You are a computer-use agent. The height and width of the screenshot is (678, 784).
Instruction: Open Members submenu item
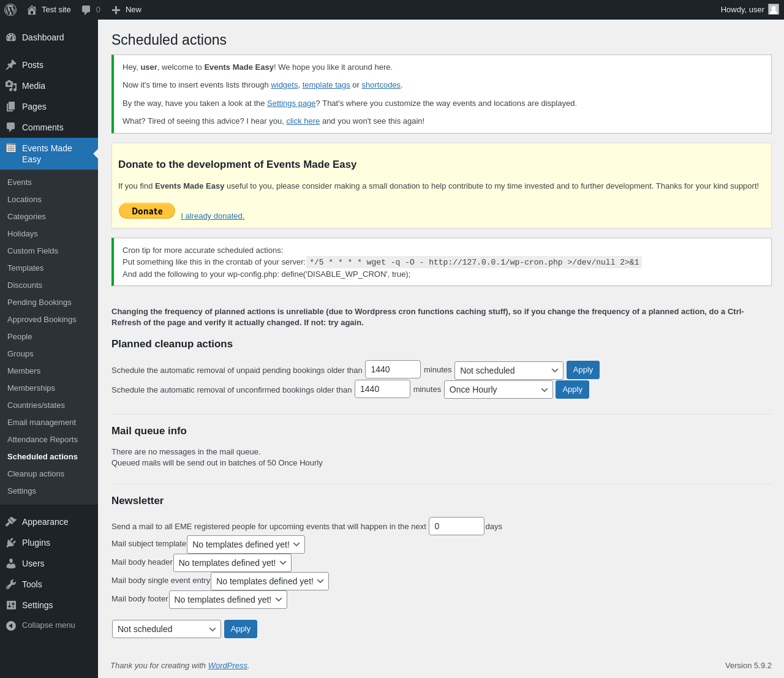click(x=24, y=371)
